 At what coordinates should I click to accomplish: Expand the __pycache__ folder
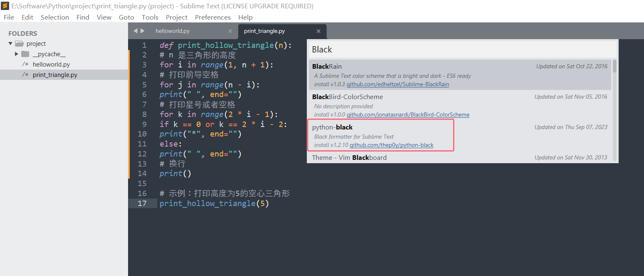17,54
